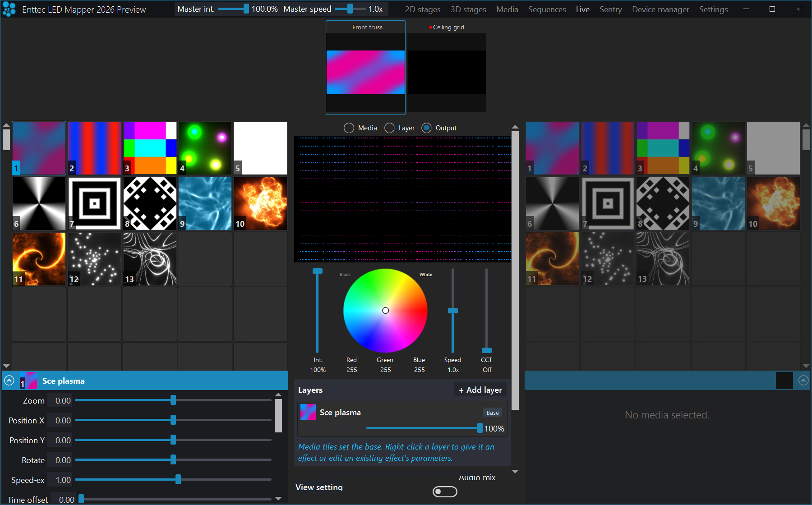
Task: Select the Front truss stage preview
Action: pos(365,68)
